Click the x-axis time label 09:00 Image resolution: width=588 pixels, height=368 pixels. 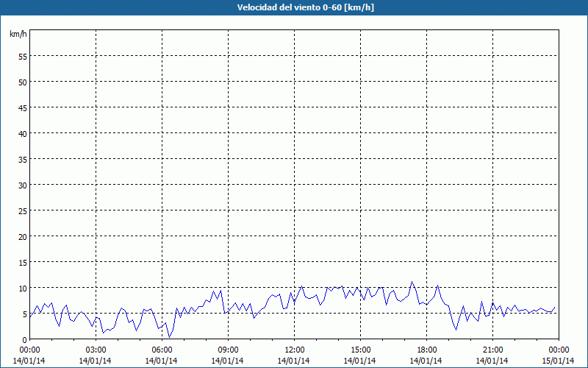228,350
